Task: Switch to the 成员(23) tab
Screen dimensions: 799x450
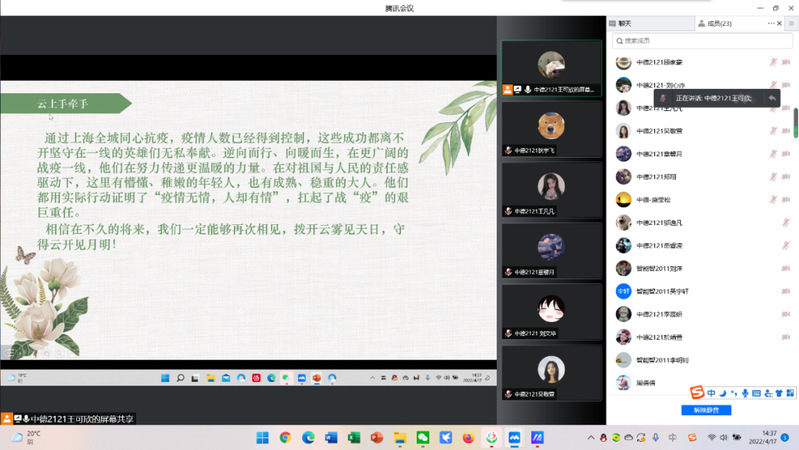Action: point(715,23)
